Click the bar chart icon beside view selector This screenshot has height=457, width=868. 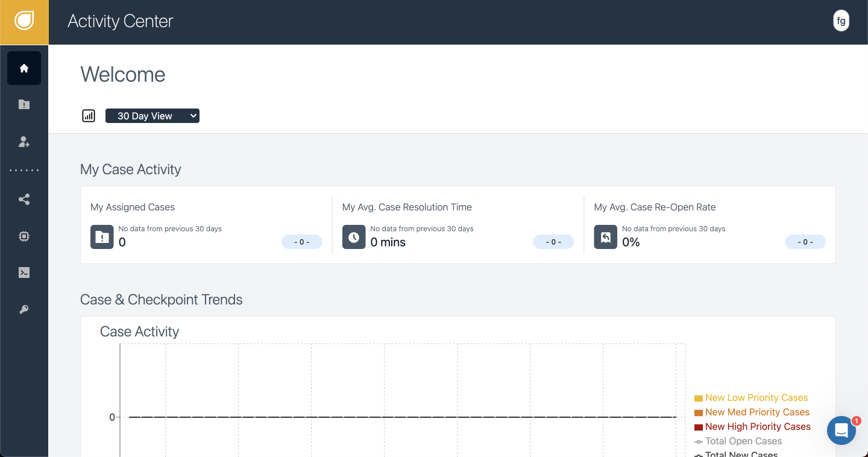point(89,116)
